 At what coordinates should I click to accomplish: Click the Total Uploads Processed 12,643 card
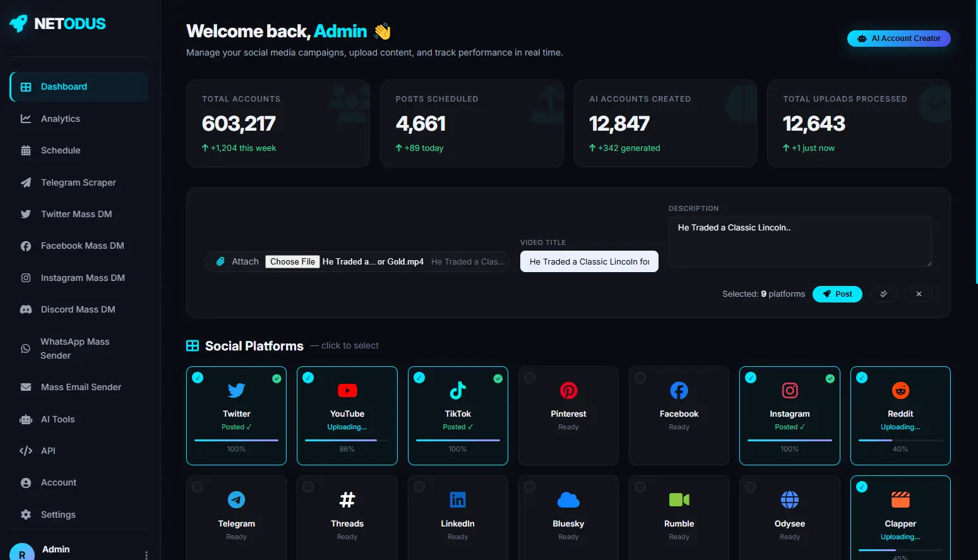859,123
